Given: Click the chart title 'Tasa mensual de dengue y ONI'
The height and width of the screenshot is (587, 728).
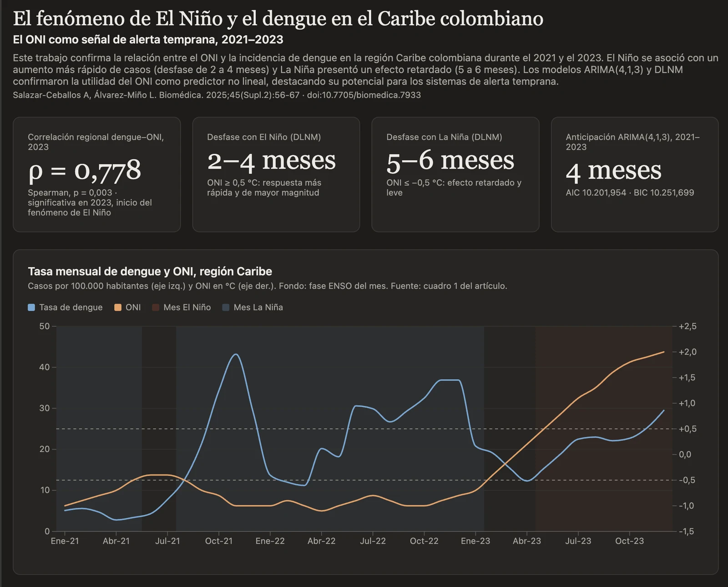Looking at the screenshot, I should [150, 272].
